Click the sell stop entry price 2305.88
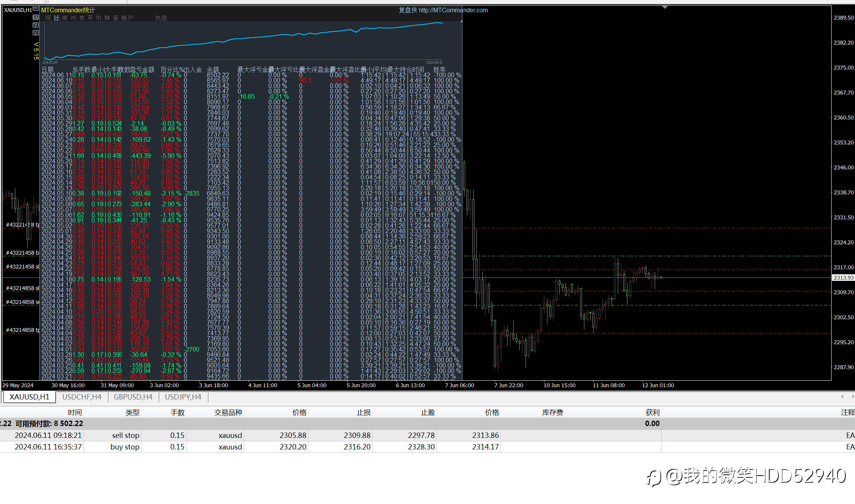 click(293, 435)
